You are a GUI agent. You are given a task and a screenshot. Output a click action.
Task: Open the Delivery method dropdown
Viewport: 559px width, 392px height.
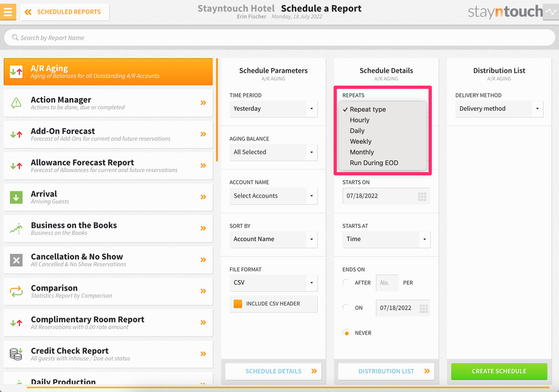tap(499, 109)
